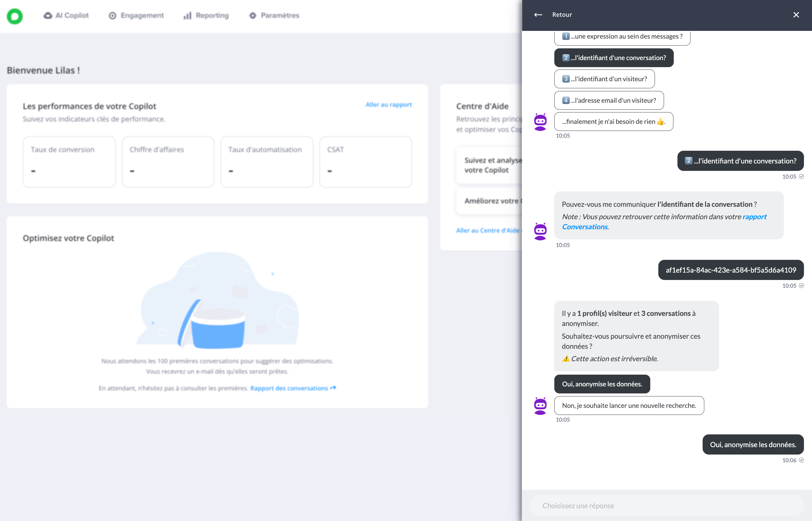Click the Cette action est irréversible warning
This screenshot has height=521, width=812.
(x=610, y=359)
